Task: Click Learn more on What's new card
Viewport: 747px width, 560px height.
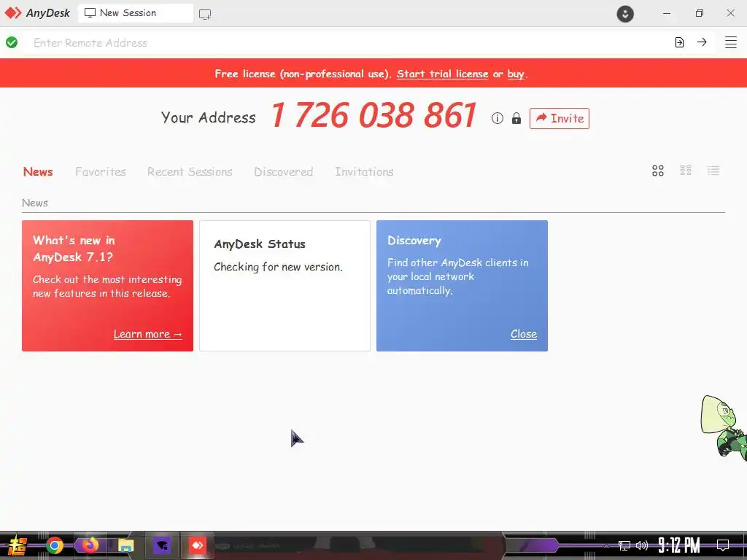Action: pyautogui.click(x=147, y=334)
